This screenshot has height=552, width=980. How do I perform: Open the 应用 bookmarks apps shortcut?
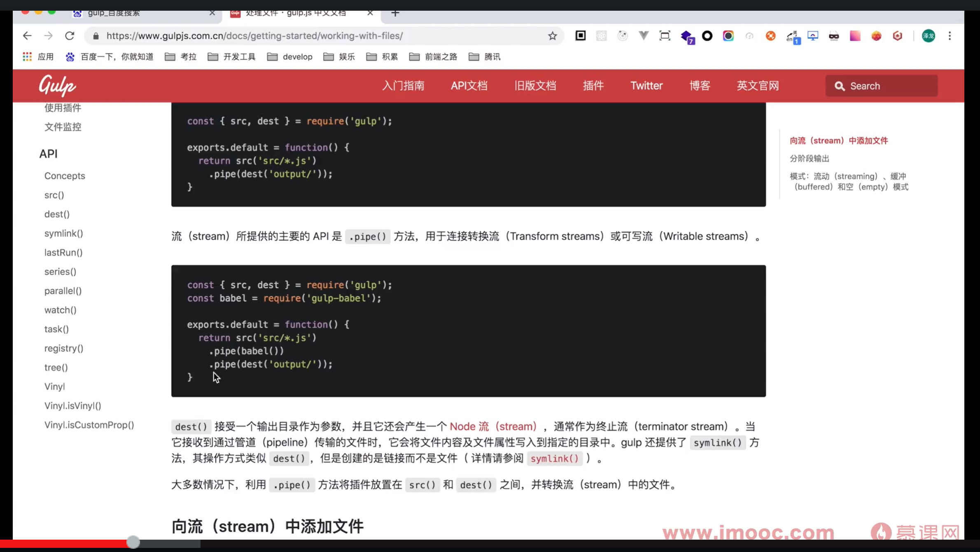(38, 56)
